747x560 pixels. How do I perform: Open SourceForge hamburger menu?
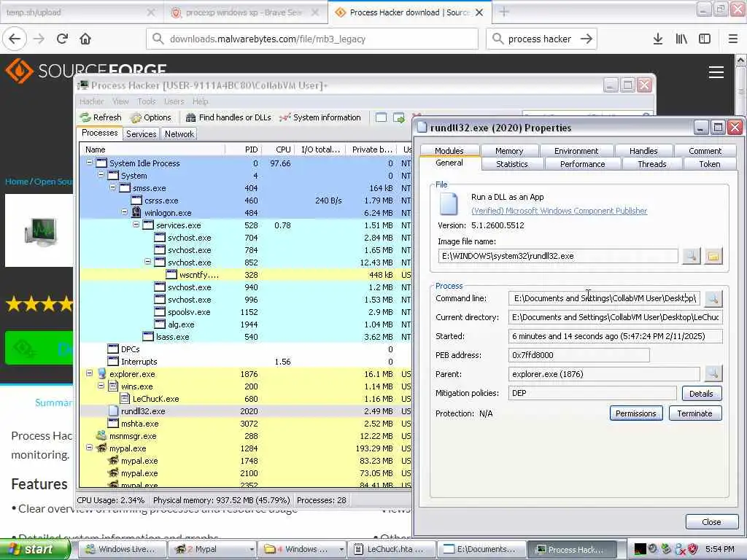[716, 72]
